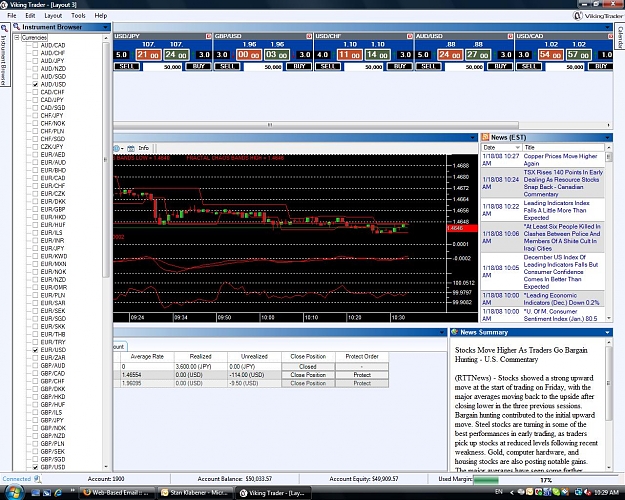Open the News Summary panel dropdown arrow

(607, 332)
